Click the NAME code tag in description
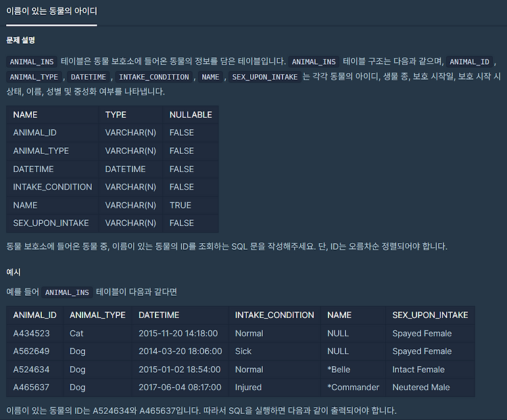Viewport: 507px width, 420px height. 210,77
